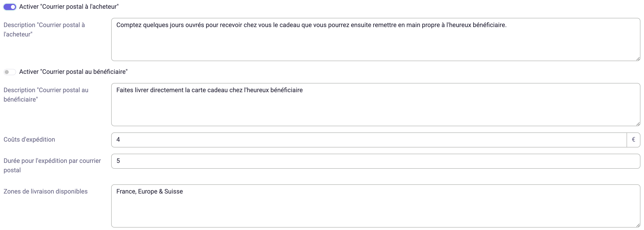
Task: Click the Description "Courrier postal à l'acheteur" label
Action: tap(44, 30)
